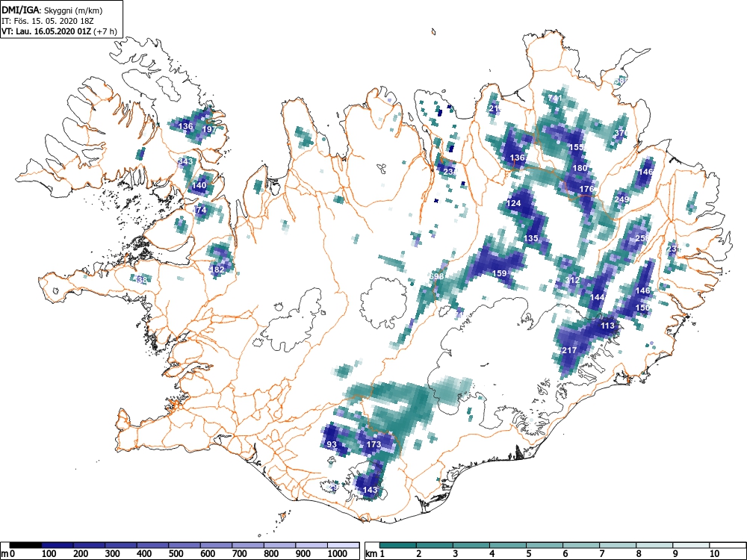Select the visibility value 140

[199, 186]
